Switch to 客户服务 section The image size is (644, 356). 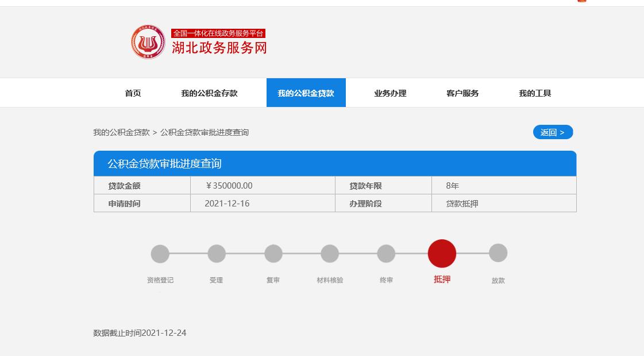(462, 93)
